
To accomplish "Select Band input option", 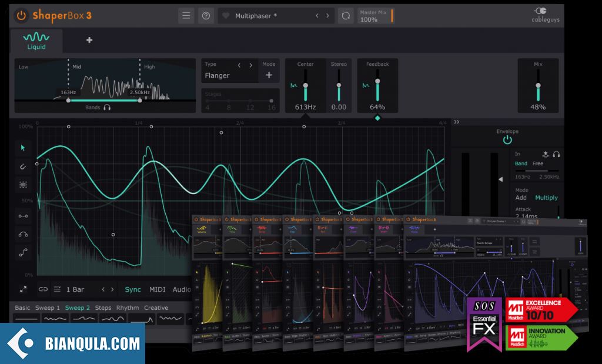I will pyautogui.click(x=521, y=163).
